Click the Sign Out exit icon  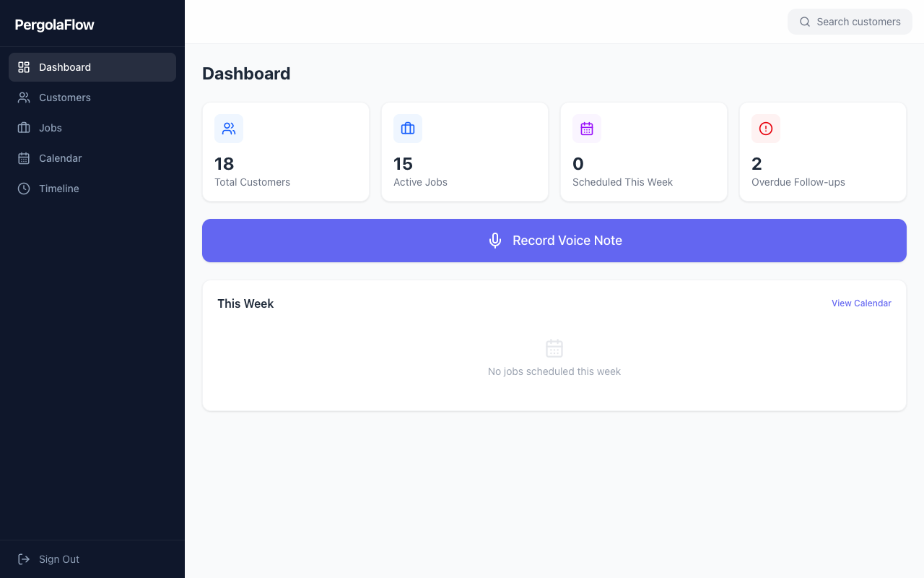click(24, 558)
